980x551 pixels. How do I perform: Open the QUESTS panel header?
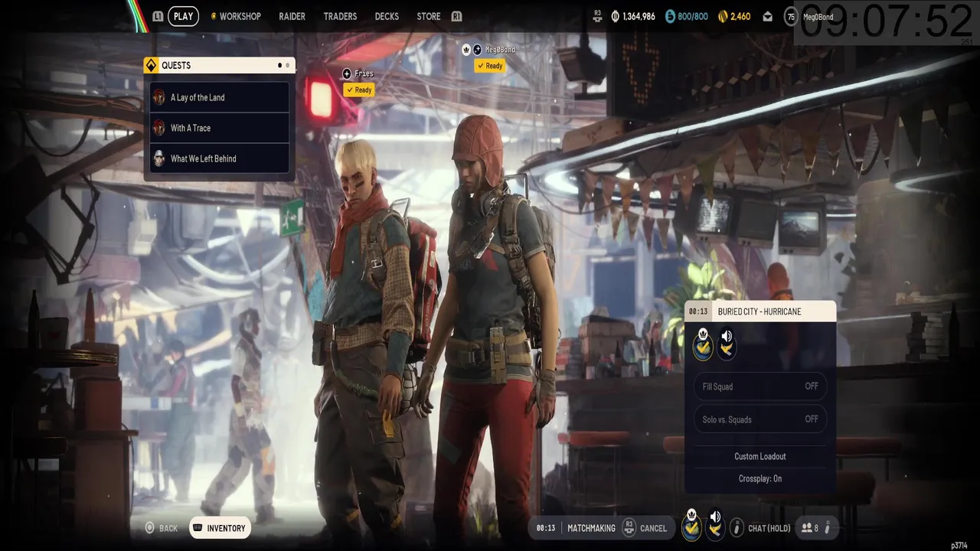tap(219, 65)
